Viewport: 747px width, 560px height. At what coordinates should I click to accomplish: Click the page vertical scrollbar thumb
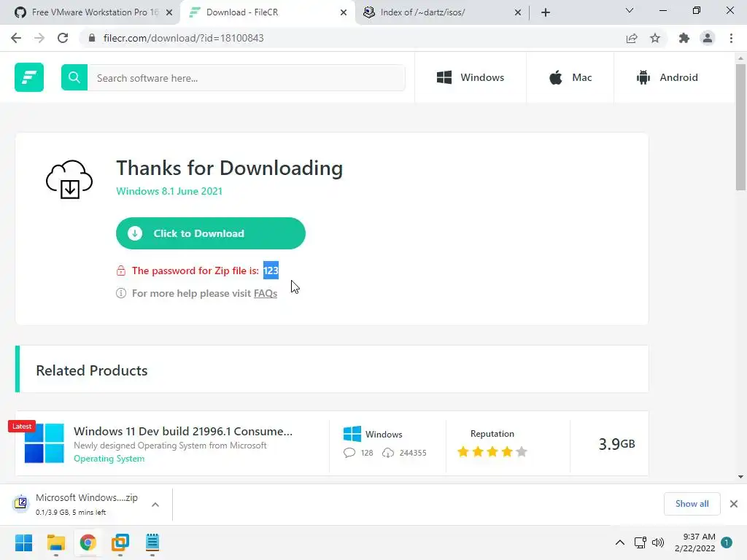pos(740,127)
